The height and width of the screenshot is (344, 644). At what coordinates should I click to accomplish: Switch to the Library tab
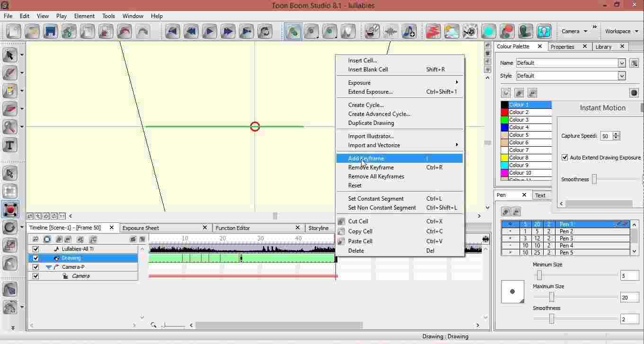[x=603, y=47]
